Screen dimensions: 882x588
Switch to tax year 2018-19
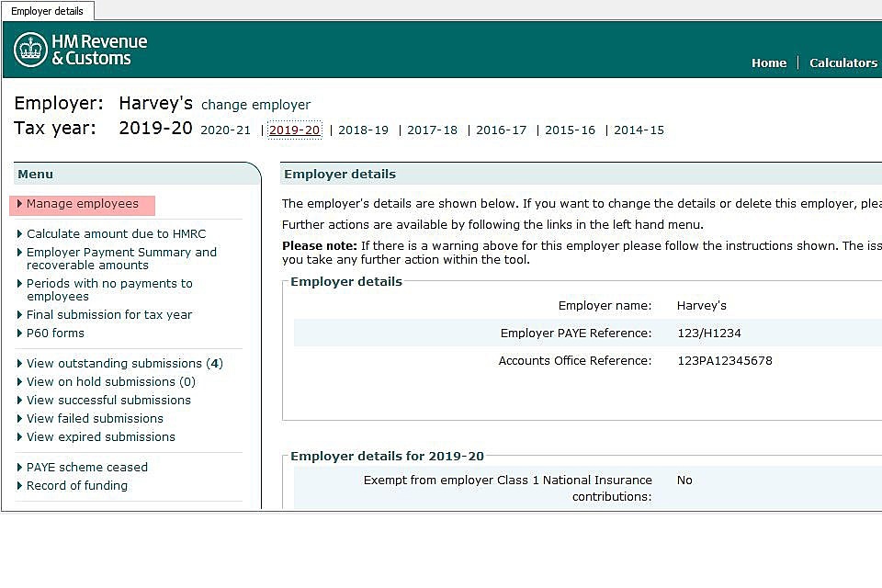(363, 130)
